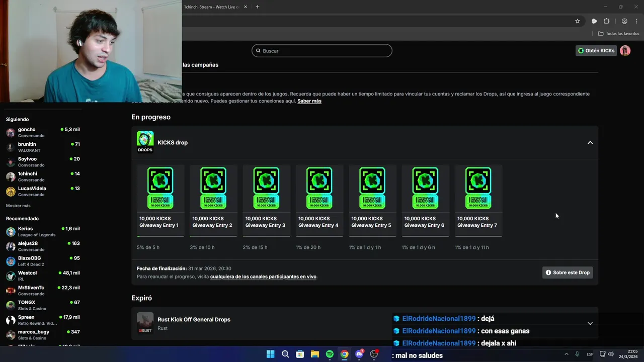This screenshot has height=362, width=644.
Task: Click the 2% de 15 h progress text
Action: tap(255, 247)
